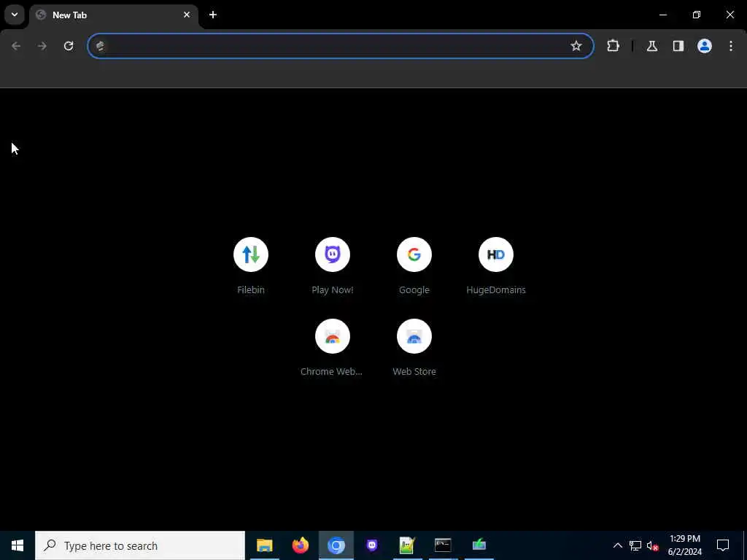This screenshot has height=560, width=747.
Task: Click the muted volume tray icon
Action: tap(652, 545)
